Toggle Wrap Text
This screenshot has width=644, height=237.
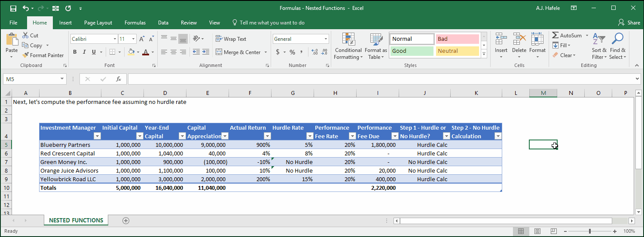tap(231, 39)
